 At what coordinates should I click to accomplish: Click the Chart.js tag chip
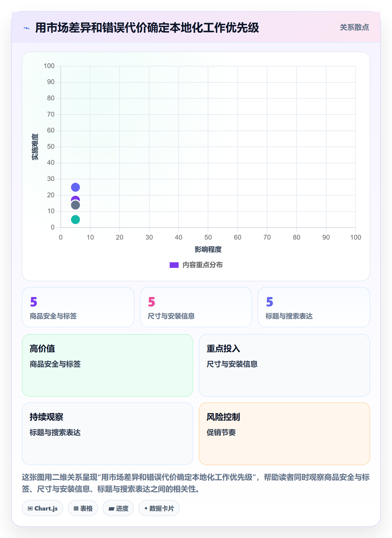pos(43,508)
